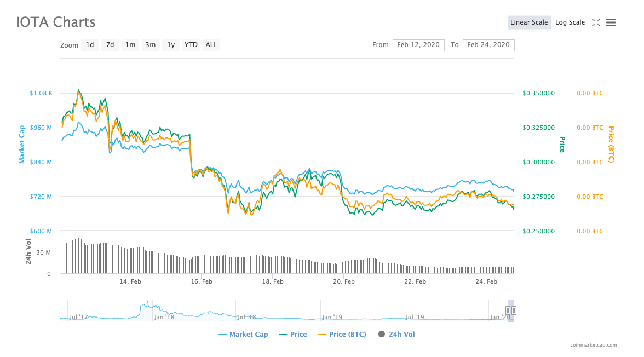Click the $600 M axis value
The height and width of the screenshot is (357, 644).
pos(41,231)
